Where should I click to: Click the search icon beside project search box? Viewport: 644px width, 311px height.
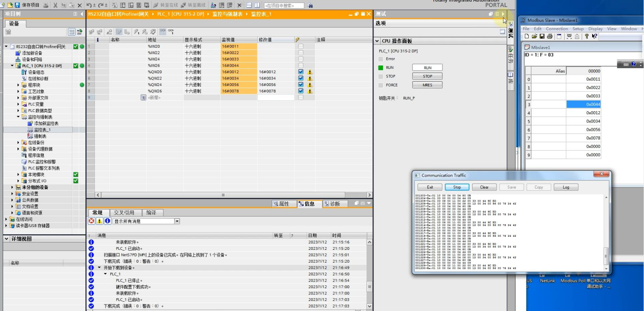pos(310,5)
